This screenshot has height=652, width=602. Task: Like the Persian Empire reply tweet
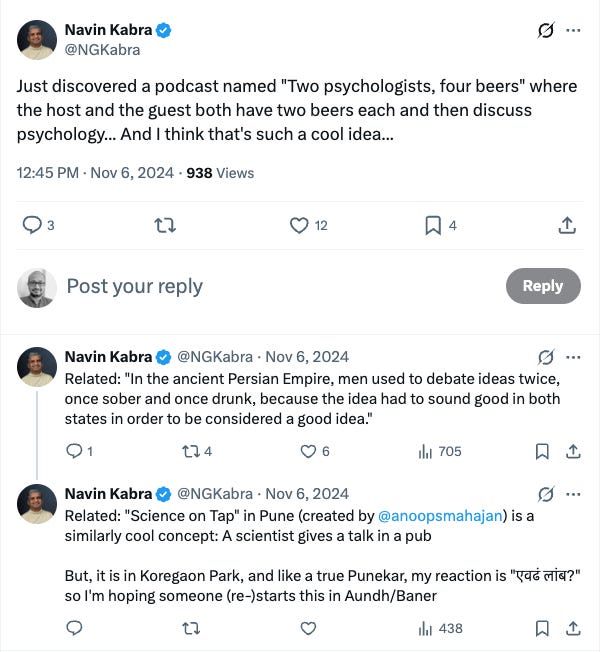[309, 451]
